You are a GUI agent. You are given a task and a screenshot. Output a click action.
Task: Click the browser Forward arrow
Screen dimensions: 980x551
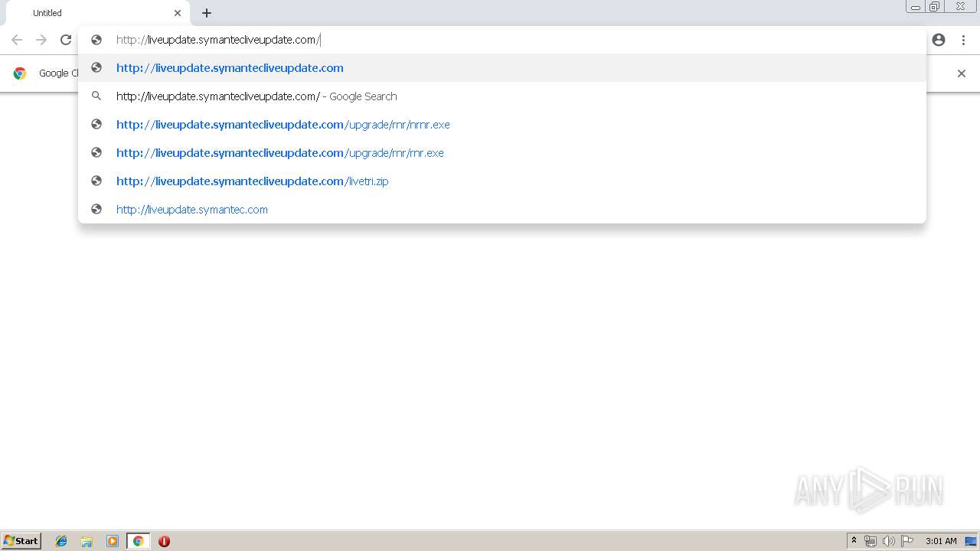[41, 40]
